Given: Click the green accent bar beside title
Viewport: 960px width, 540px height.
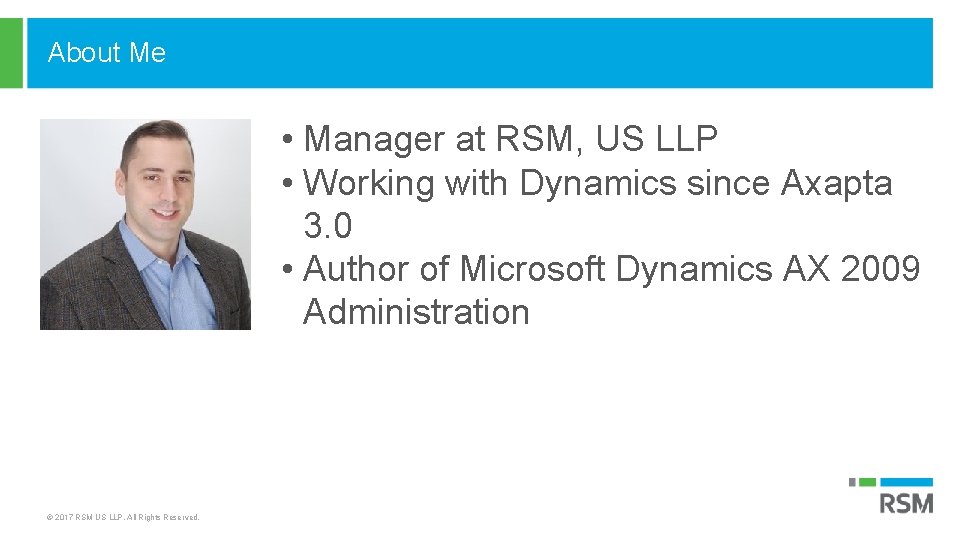Looking at the screenshot, I should click(11, 52).
